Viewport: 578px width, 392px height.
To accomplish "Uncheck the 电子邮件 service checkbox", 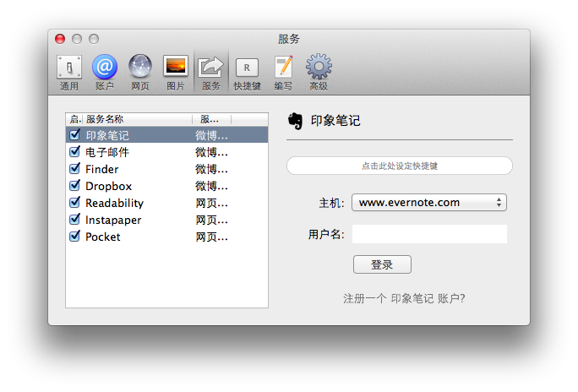I will coord(75,152).
